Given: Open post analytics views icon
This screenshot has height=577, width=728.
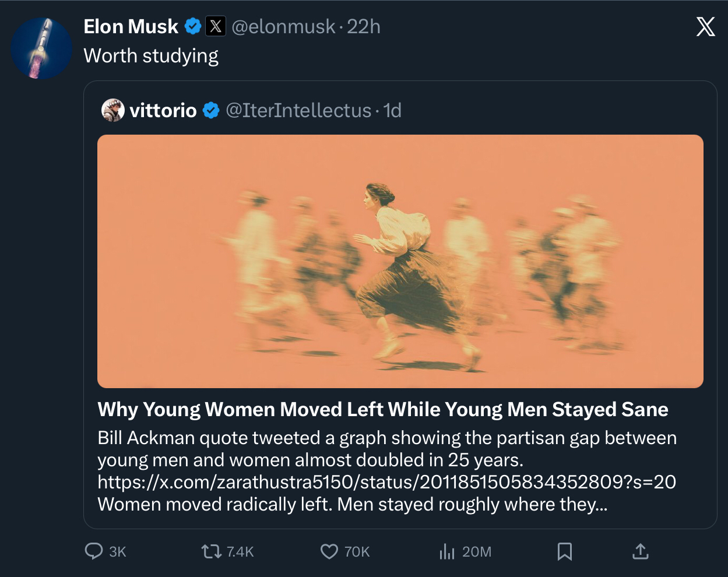Looking at the screenshot, I should (x=447, y=551).
